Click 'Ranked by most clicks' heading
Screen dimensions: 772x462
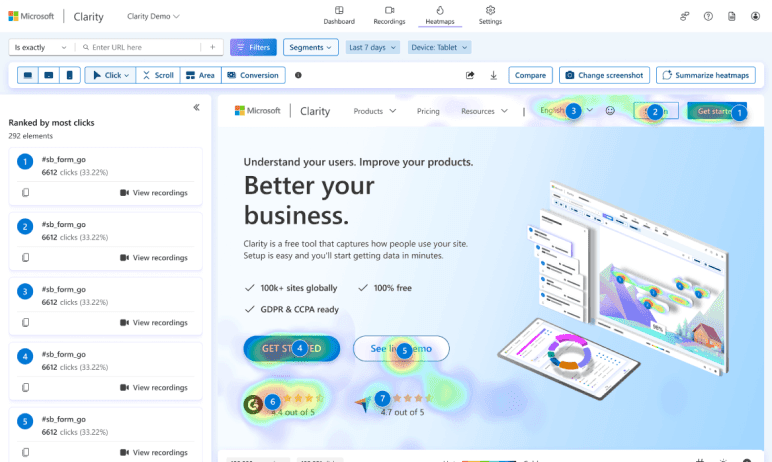pyautogui.click(x=51, y=123)
